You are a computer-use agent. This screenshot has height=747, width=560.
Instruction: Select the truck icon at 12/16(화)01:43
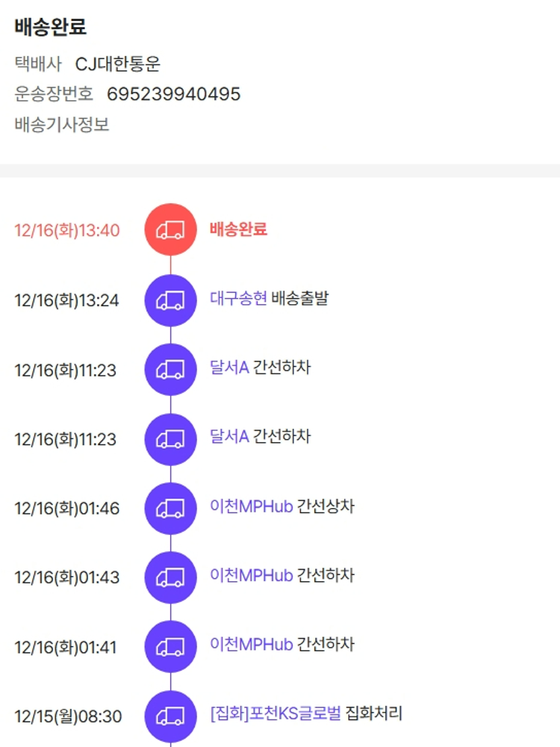click(170, 577)
